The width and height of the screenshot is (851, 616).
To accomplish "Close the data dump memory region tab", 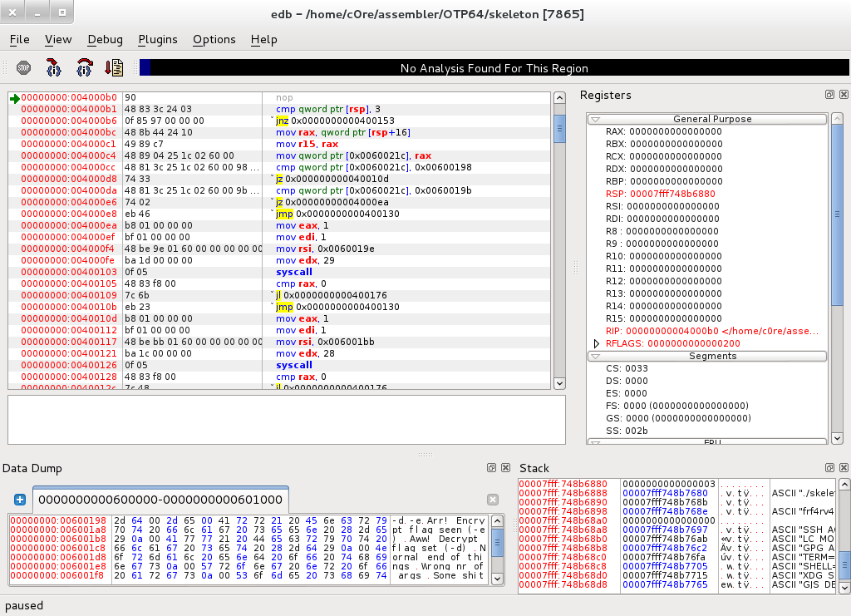I will point(493,500).
